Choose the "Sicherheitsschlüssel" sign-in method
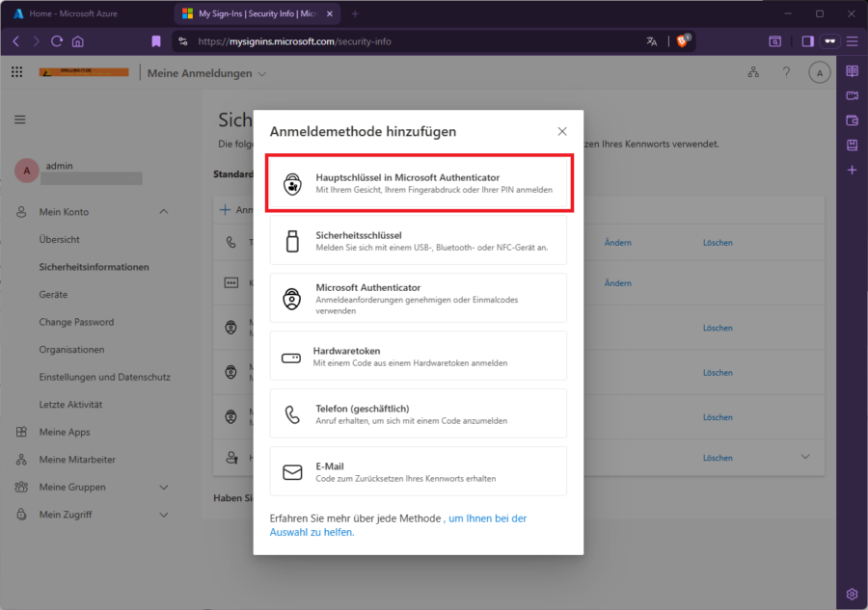 (419, 240)
